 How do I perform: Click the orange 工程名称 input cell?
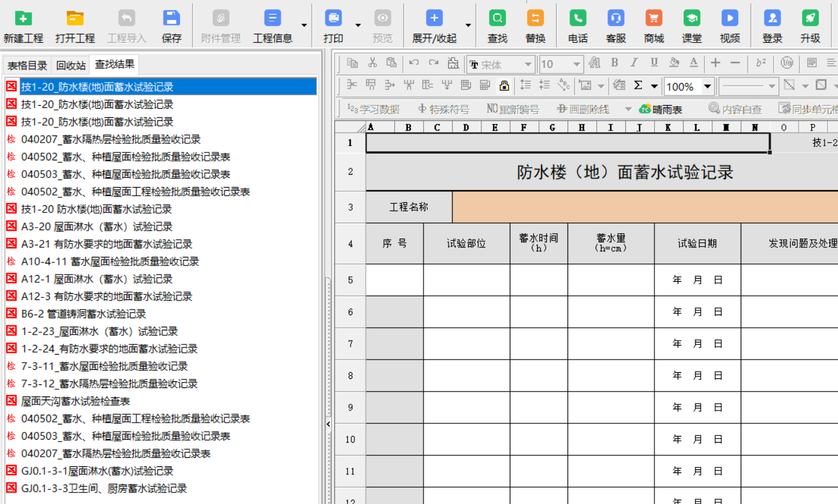(x=645, y=207)
